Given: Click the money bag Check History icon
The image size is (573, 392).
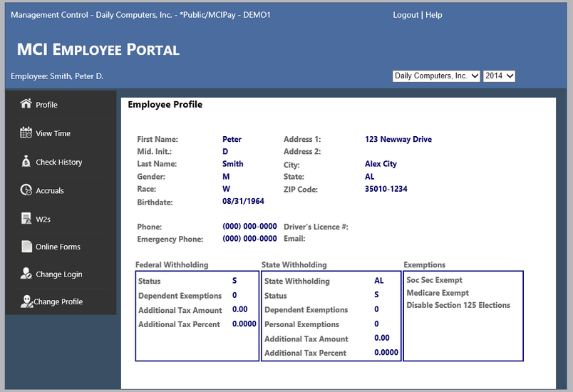Looking at the screenshot, I should [26, 162].
